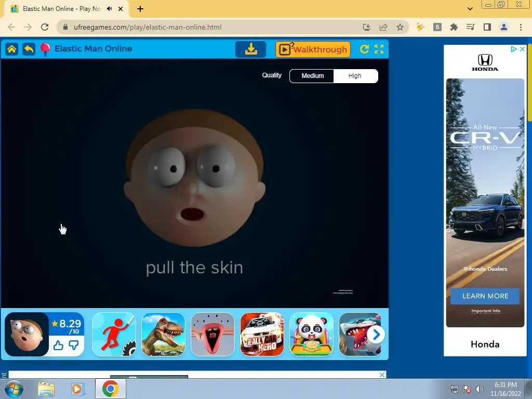This screenshot has width=532, height=399.
Task: Open the dinosaur game thumbnail
Action: click(163, 334)
